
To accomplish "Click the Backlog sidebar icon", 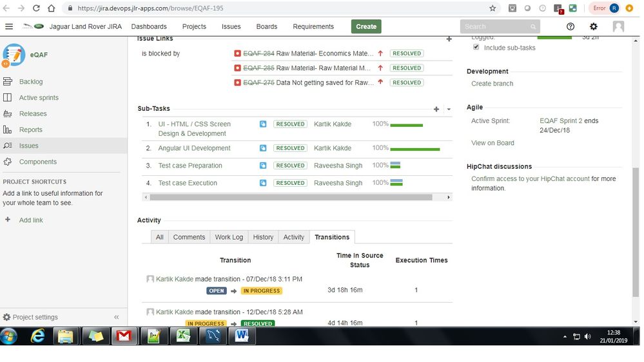I will [7, 81].
